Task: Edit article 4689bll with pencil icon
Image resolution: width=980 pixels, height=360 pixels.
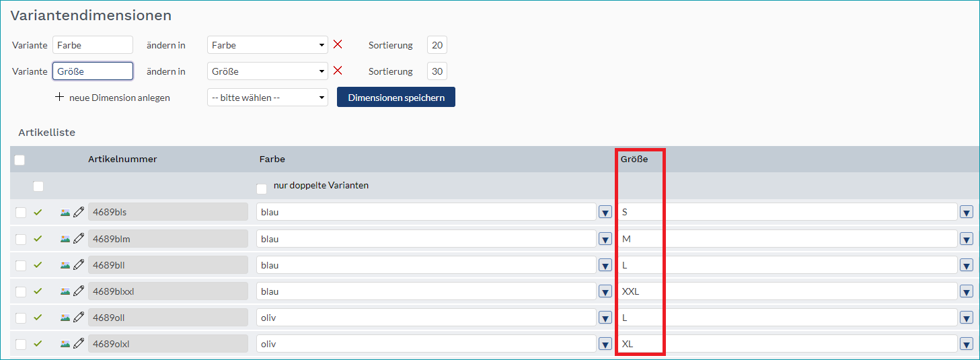Action: (79, 265)
